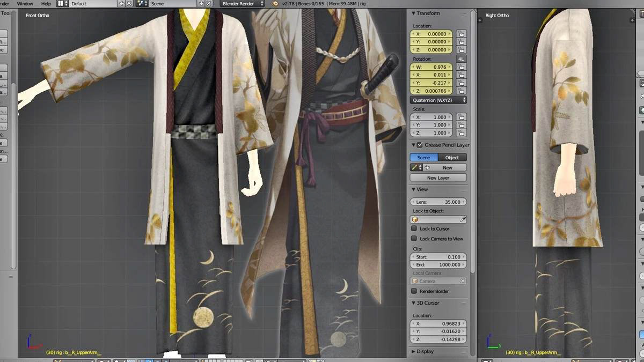Open the screen layout browse icon
Viewport: 644px width, 362px height.
point(62,3)
